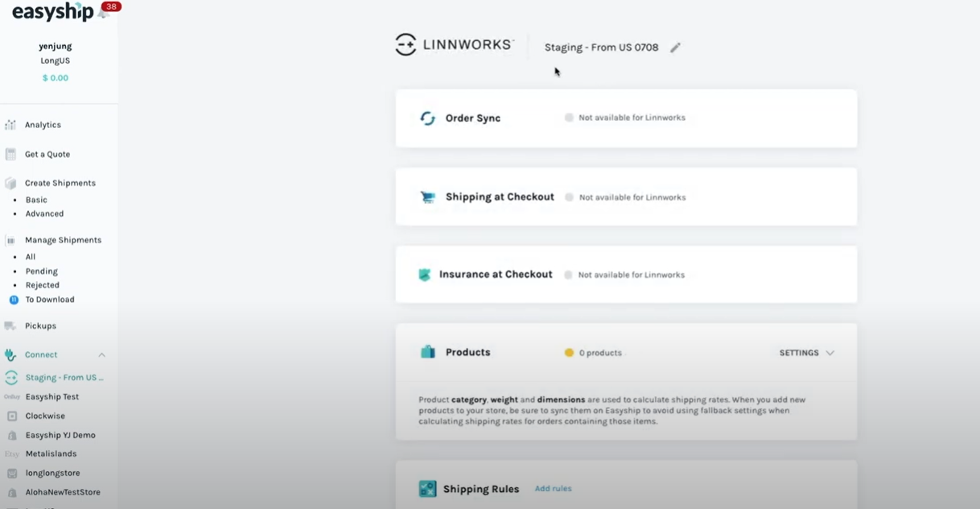Click the Easyship logo
This screenshot has width=980, height=509.
point(52,12)
